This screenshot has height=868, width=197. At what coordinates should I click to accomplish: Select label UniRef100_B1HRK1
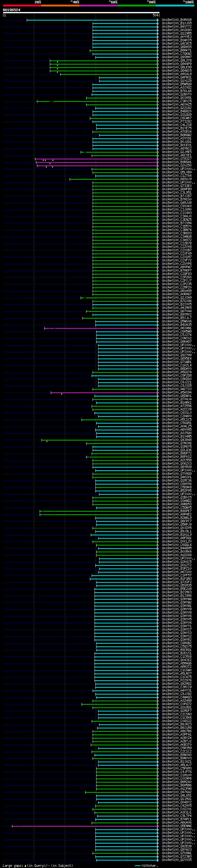point(177,402)
